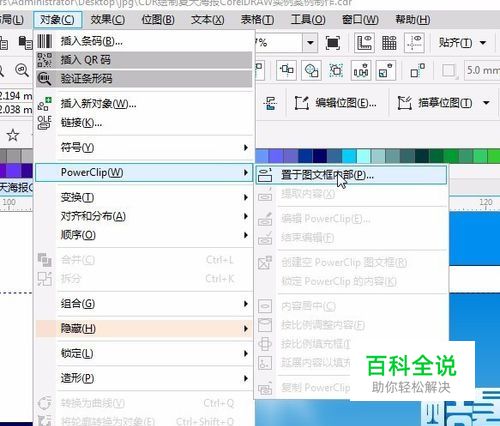The width and height of the screenshot is (500, 426).
Task: Click the 编辑位图(E)... button
Action: [x=336, y=103]
